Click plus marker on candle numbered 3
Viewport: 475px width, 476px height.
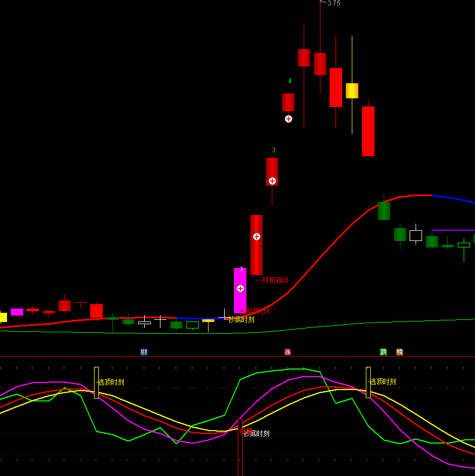click(x=272, y=181)
